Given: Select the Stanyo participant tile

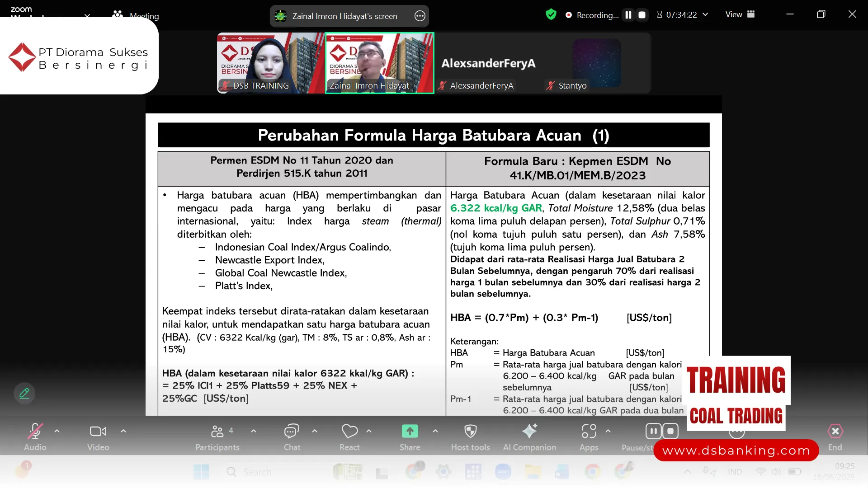Looking at the screenshot, I should tap(597, 63).
